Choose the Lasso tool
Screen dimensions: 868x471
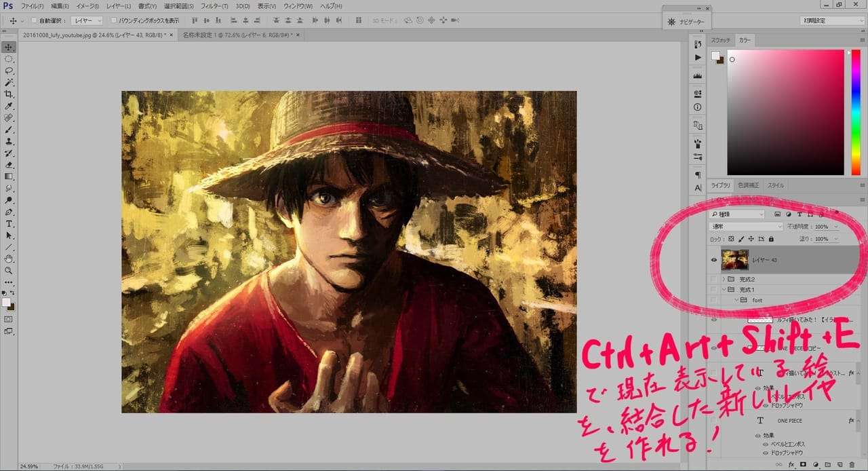click(x=9, y=71)
